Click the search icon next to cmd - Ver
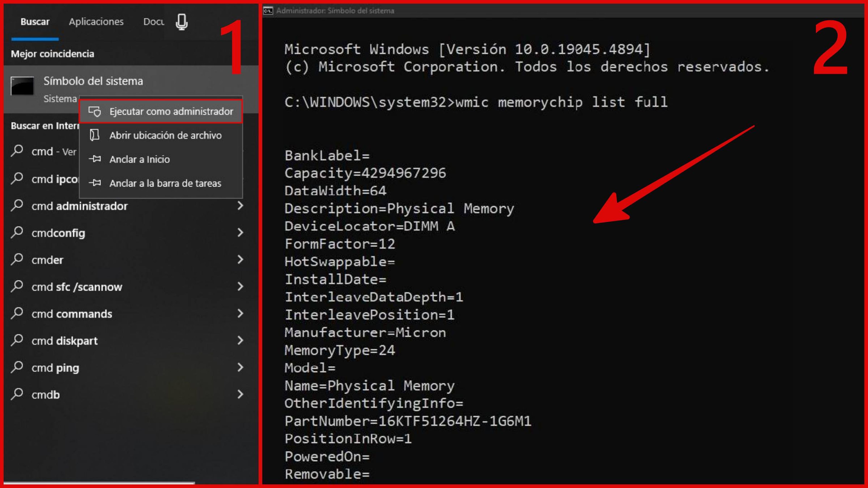868x488 pixels. click(x=17, y=151)
